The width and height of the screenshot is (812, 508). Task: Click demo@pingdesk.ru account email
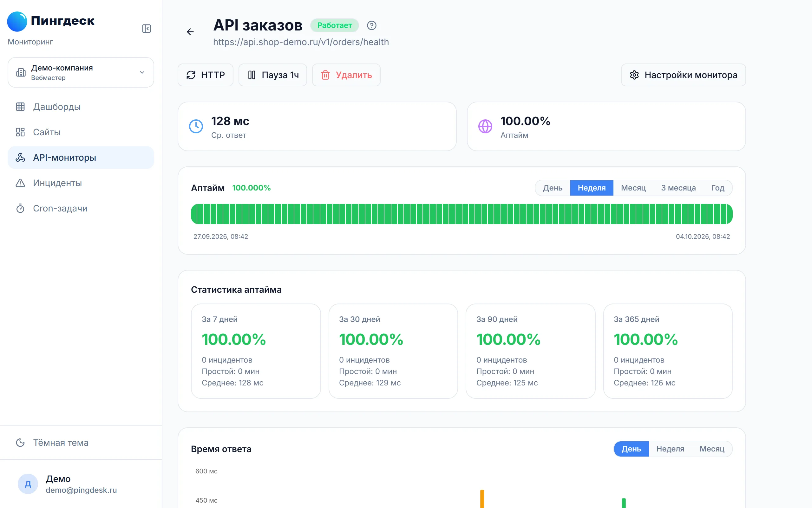pyautogui.click(x=81, y=490)
